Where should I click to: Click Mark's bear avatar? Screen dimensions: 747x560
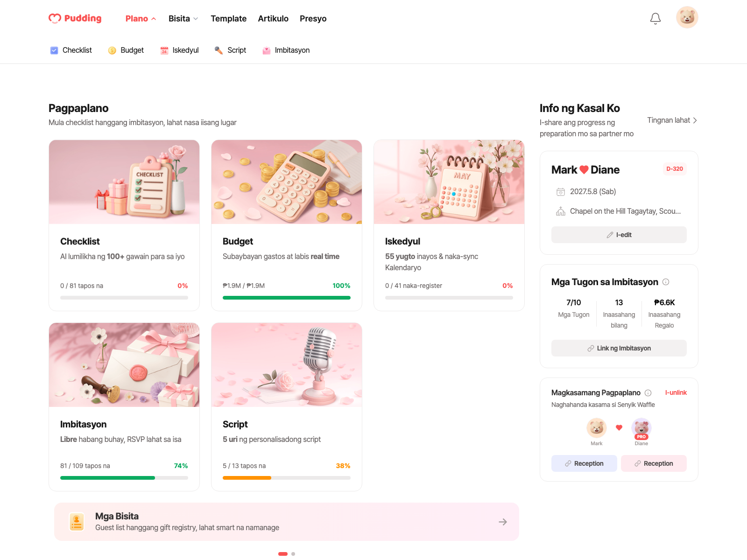597,427
